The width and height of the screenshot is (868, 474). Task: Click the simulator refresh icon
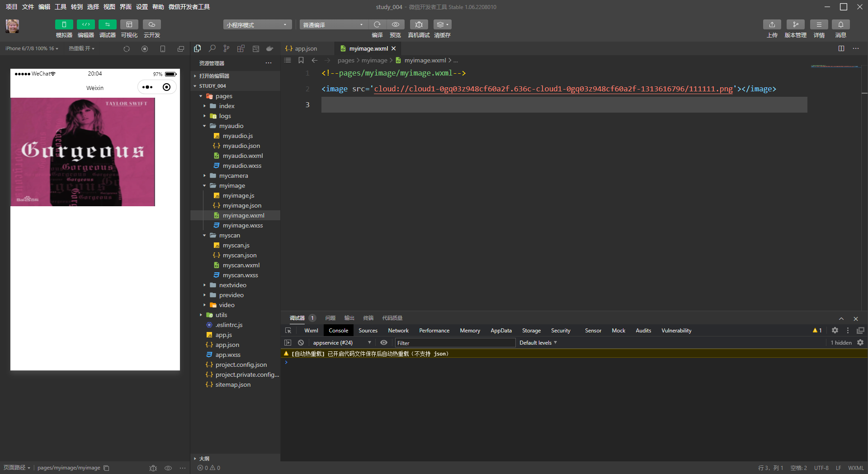(127, 49)
